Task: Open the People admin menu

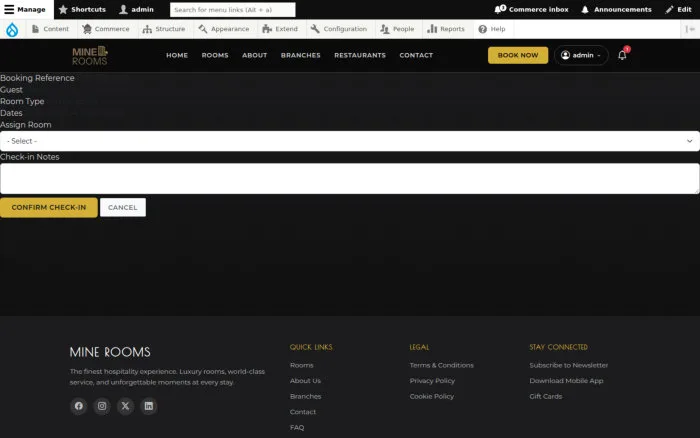Action: click(x=397, y=29)
